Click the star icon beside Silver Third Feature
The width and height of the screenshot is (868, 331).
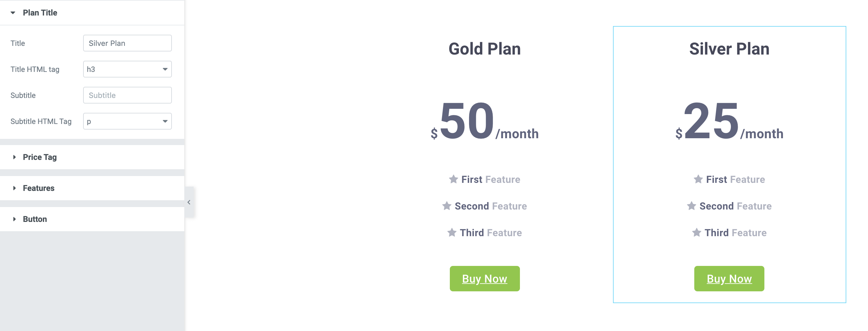(x=696, y=232)
